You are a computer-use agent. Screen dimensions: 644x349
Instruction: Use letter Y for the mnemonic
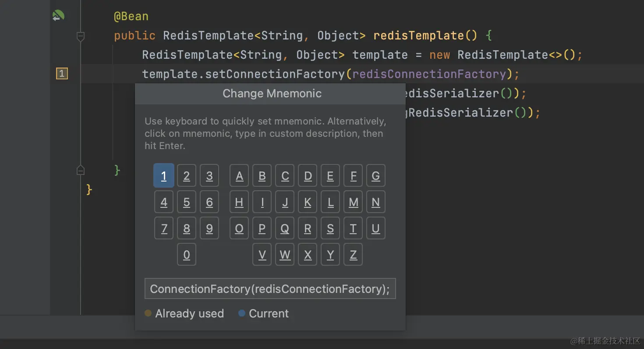click(x=330, y=254)
